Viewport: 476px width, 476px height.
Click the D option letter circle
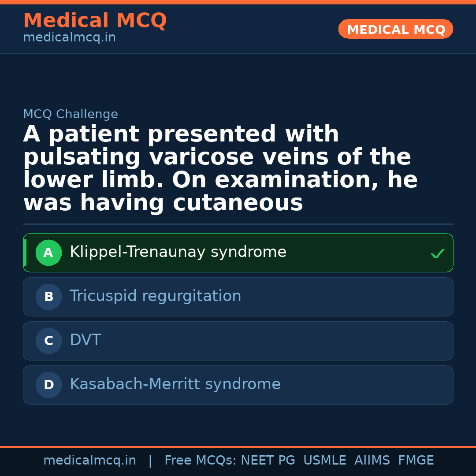(48, 385)
